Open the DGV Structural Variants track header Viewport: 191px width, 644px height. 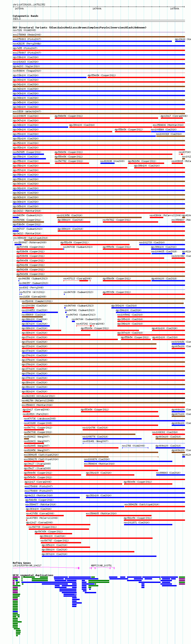80,28
